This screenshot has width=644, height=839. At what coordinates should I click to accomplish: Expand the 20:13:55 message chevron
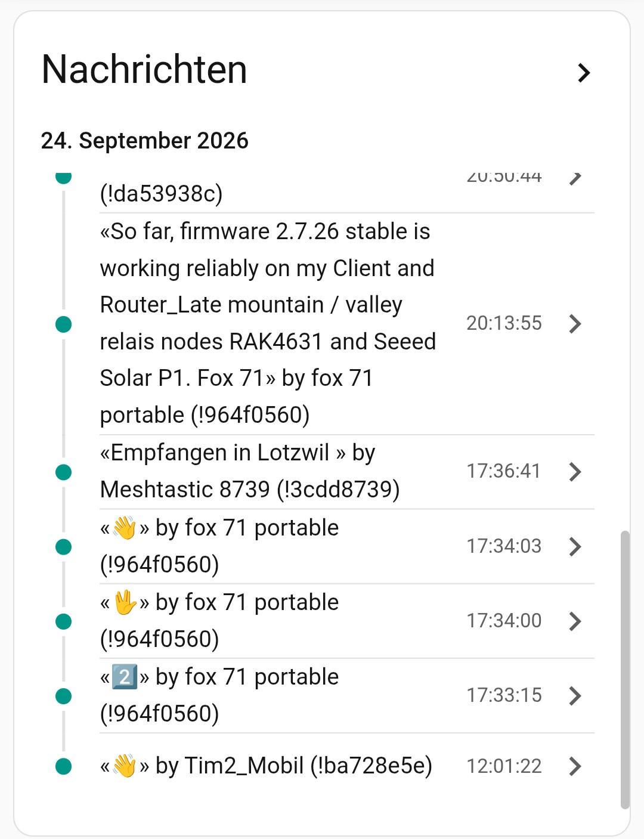click(575, 324)
